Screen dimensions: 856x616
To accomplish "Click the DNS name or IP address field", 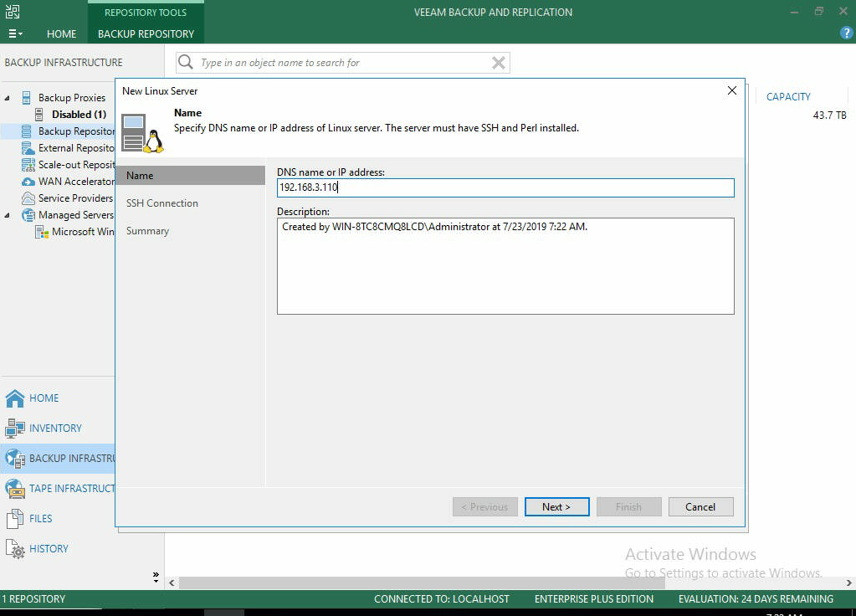I will [x=505, y=187].
